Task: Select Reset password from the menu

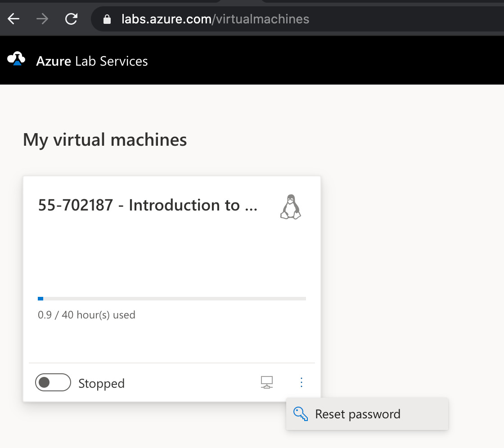Action: point(358,413)
